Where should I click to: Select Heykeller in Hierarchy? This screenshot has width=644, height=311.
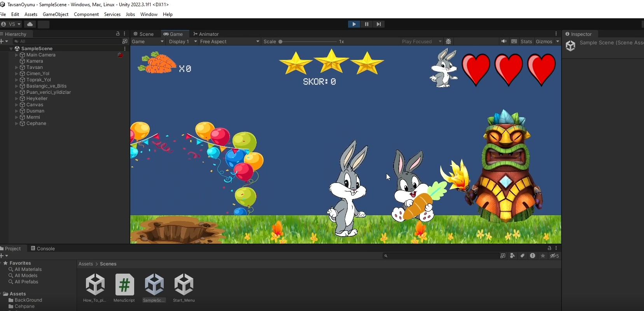(x=37, y=98)
